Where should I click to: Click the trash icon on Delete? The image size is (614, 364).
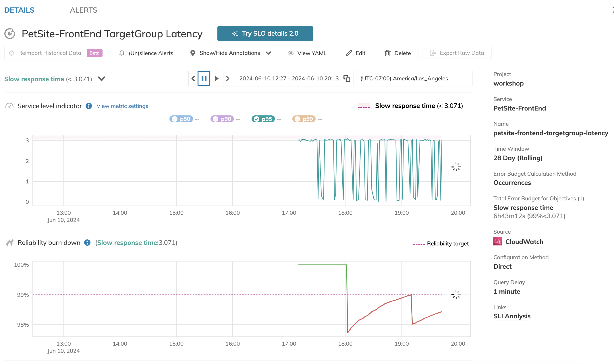[388, 53]
